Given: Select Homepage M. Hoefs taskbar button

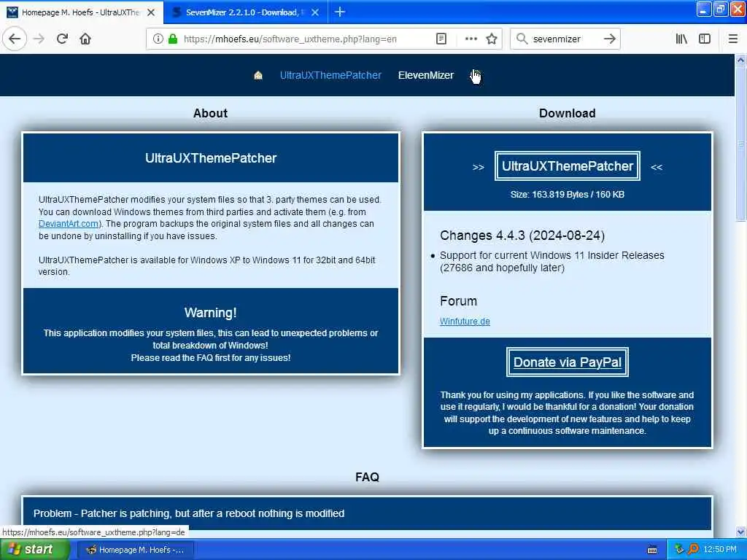Looking at the screenshot, I should point(135,550).
